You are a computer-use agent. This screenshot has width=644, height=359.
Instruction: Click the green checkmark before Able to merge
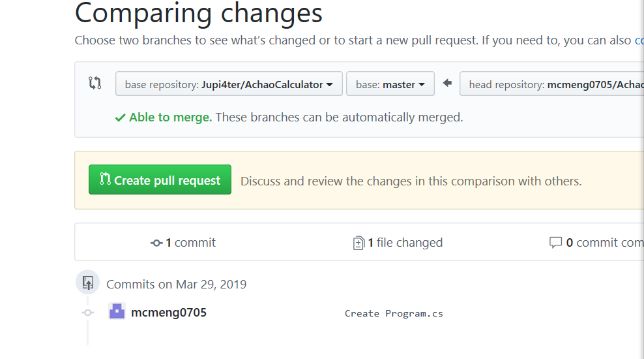point(120,117)
